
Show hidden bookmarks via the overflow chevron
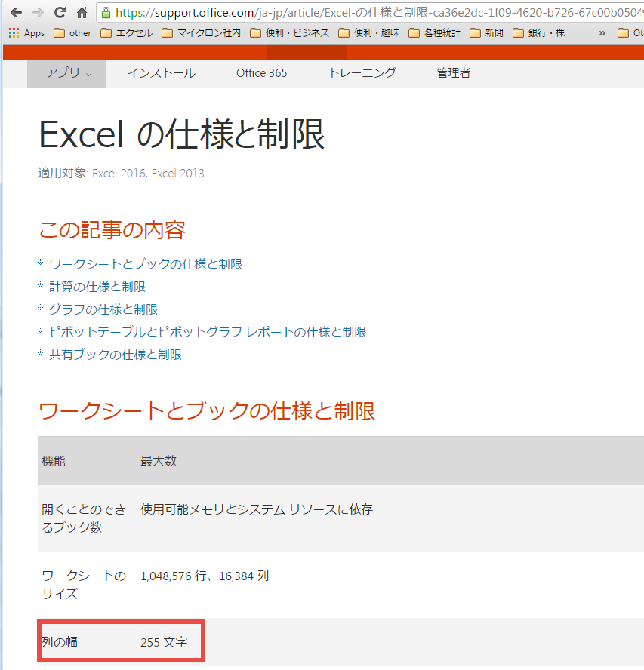click(602, 33)
